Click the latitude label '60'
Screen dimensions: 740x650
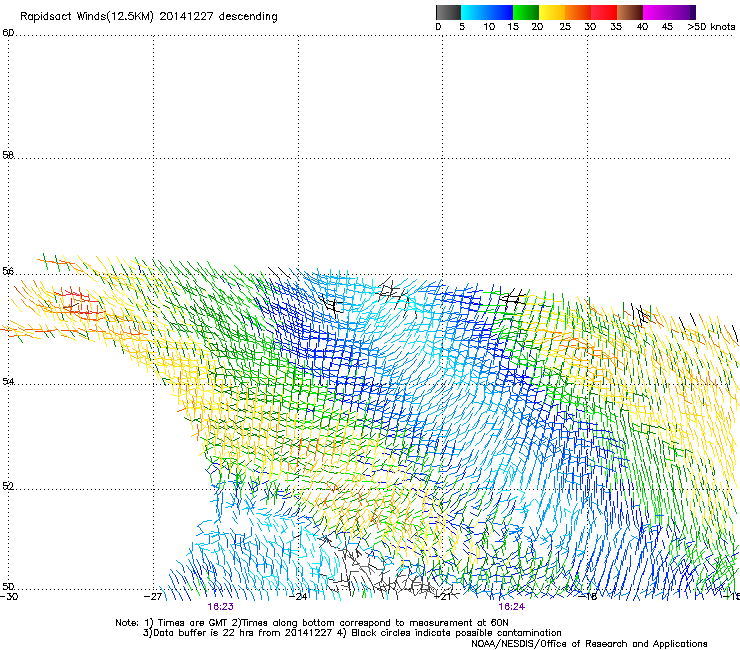click(8, 33)
